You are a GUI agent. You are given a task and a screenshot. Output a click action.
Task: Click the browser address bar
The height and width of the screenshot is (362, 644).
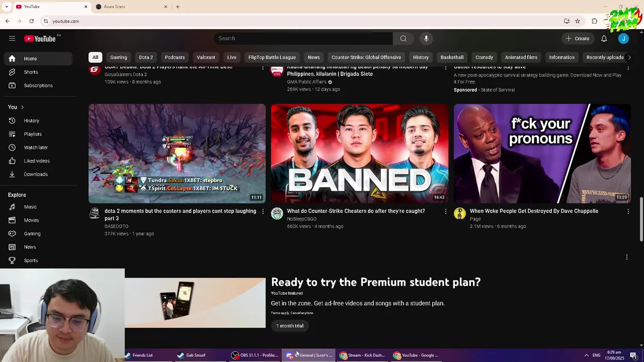click(302, 21)
